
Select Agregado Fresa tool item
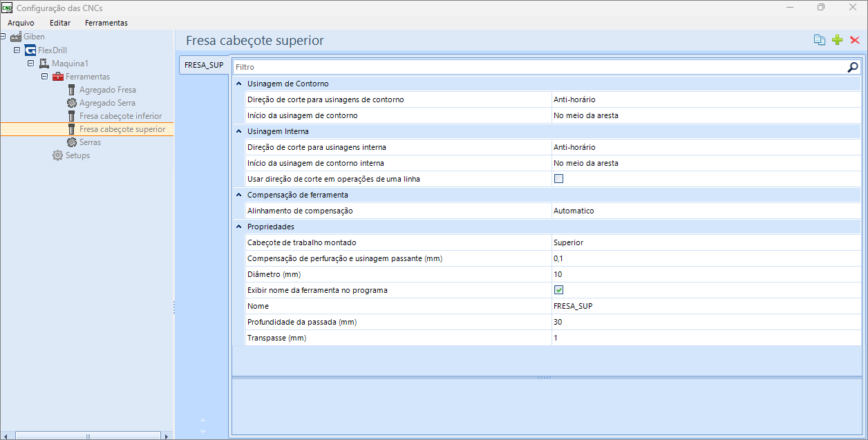pyautogui.click(x=107, y=90)
